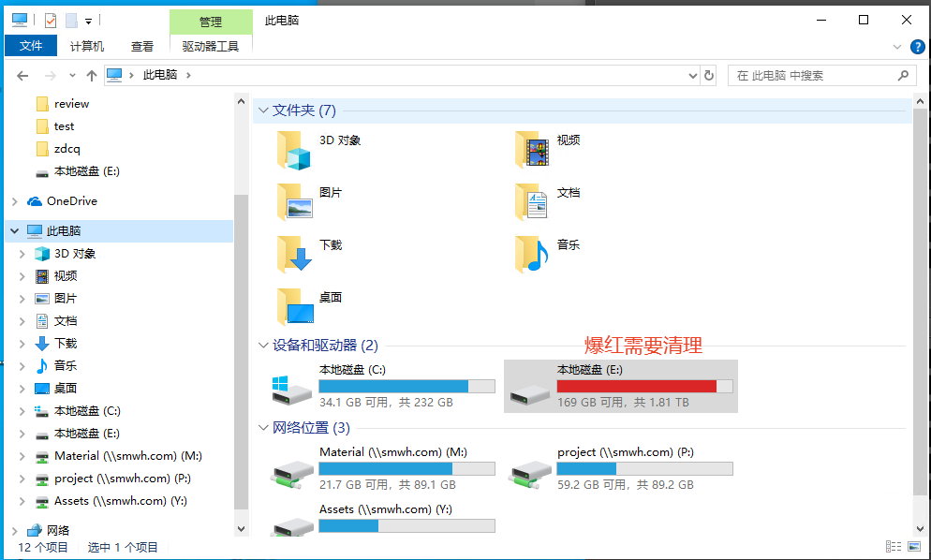Select the zdcq folder in sidebar

click(x=66, y=149)
